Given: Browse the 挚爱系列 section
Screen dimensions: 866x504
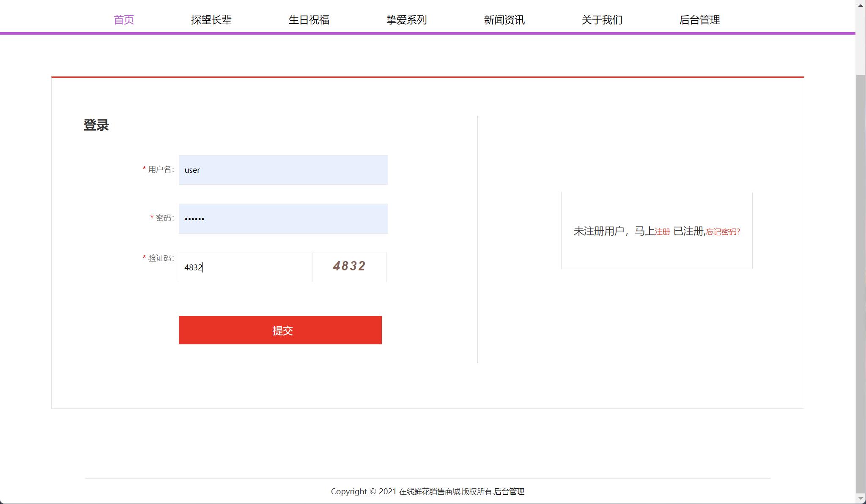Looking at the screenshot, I should 407,19.
